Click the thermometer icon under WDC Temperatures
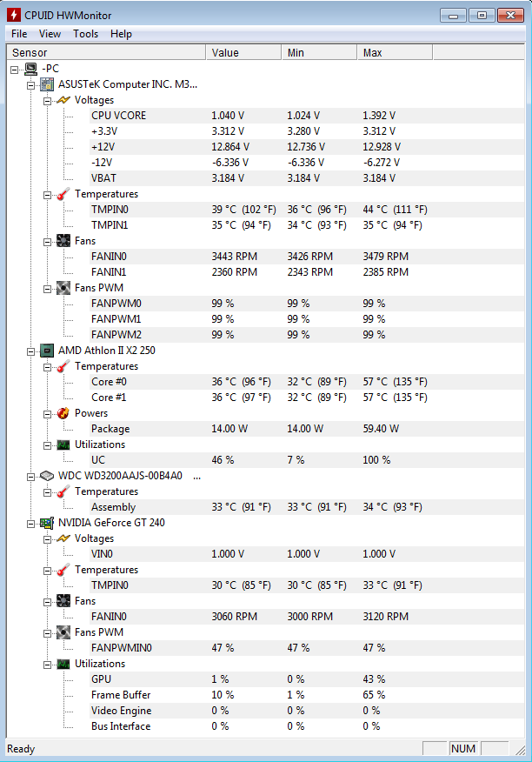 [x=63, y=491]
